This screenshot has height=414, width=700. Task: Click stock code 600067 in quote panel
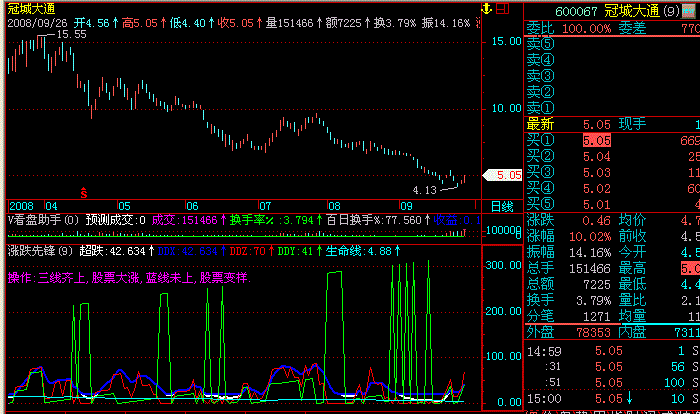576,11
